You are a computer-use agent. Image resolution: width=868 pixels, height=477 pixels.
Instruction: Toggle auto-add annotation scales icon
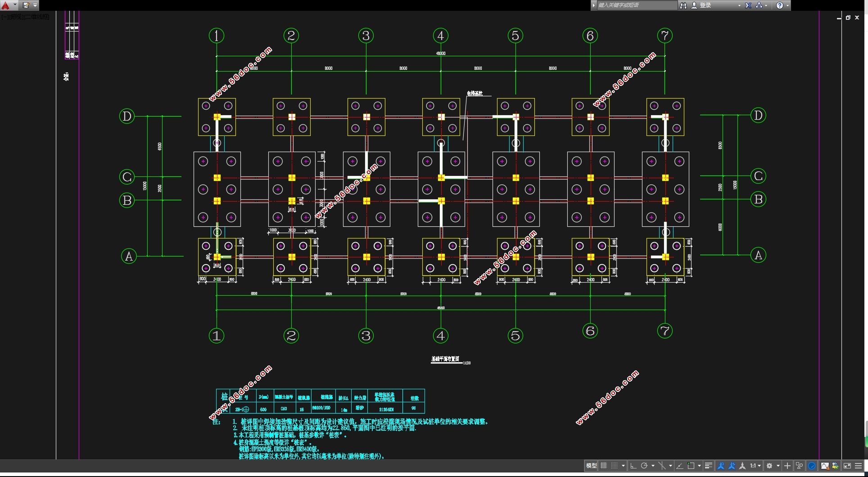[732, 466]
